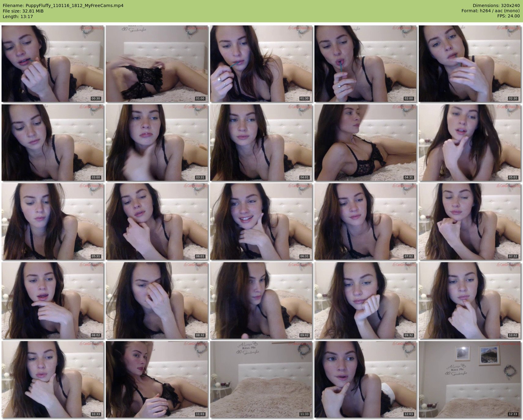
Task: Click the Filename text in the header
Action: point(63,6)
